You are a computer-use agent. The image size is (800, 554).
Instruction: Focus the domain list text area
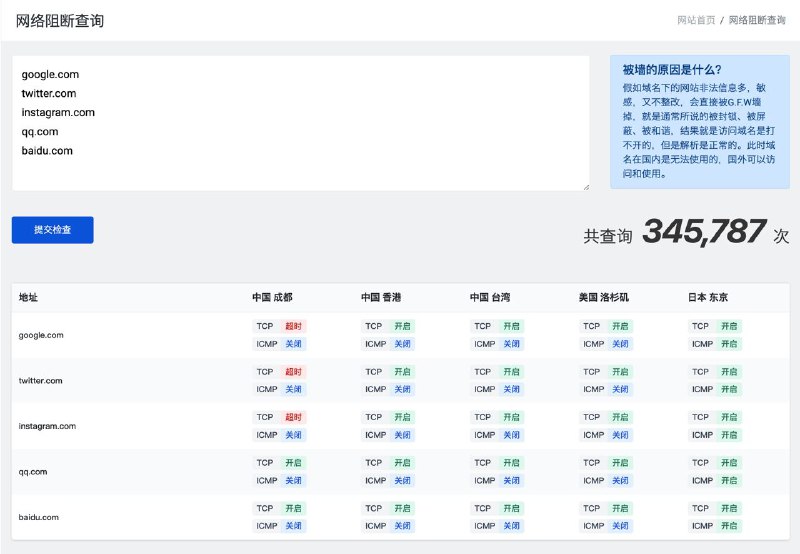tap(301, 123)
